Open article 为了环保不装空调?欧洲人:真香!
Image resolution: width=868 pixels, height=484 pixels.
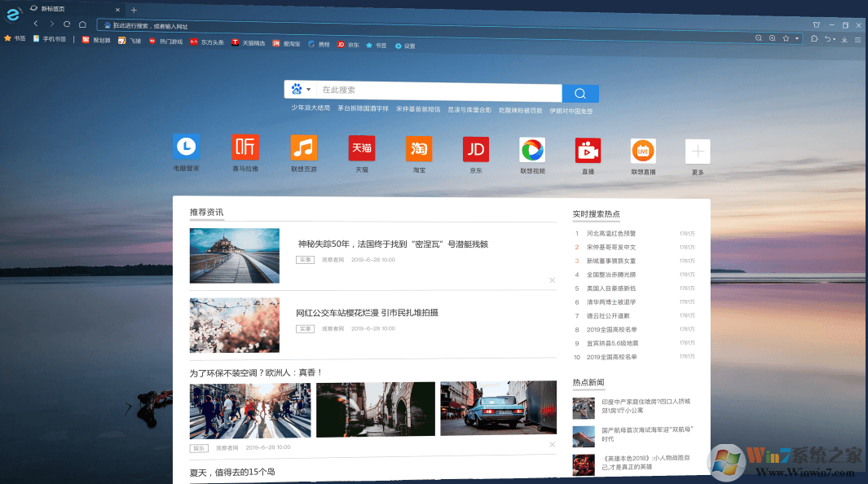click(x=256, y=373)
